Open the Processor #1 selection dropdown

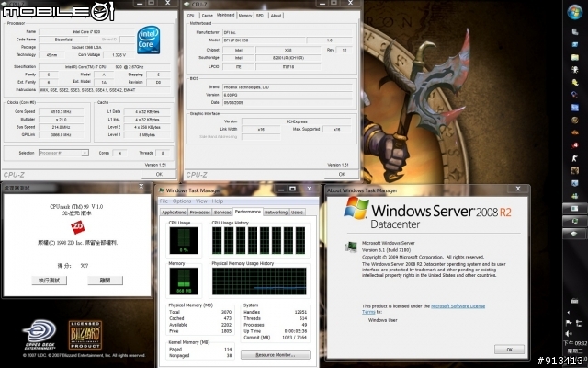[x=62, y=153]
